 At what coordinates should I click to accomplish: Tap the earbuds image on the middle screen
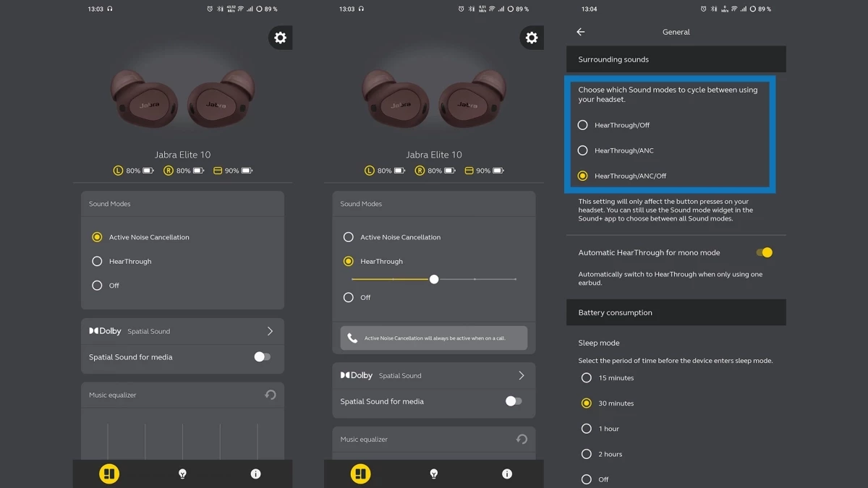click(434, 99)
